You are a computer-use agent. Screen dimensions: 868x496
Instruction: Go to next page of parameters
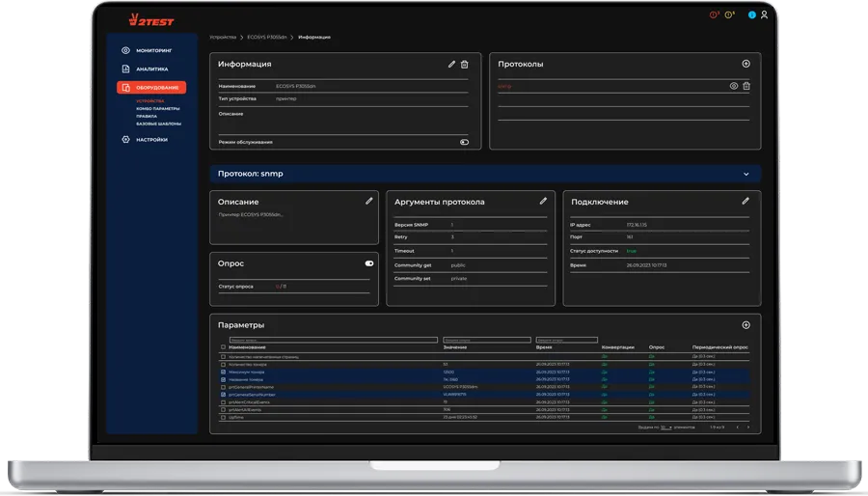click(x=750, y=427)
